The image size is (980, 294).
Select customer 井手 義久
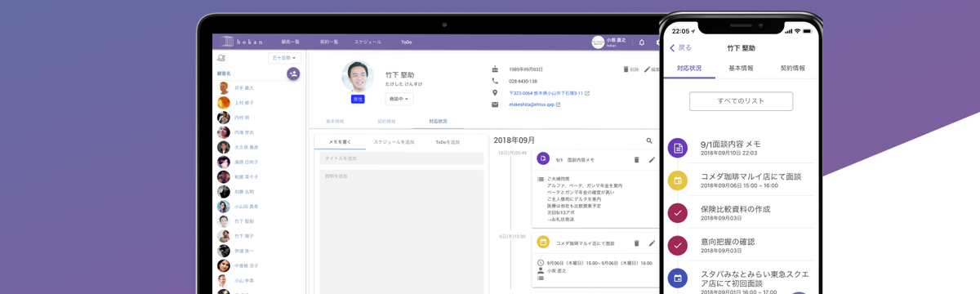(x=237, y=87)
